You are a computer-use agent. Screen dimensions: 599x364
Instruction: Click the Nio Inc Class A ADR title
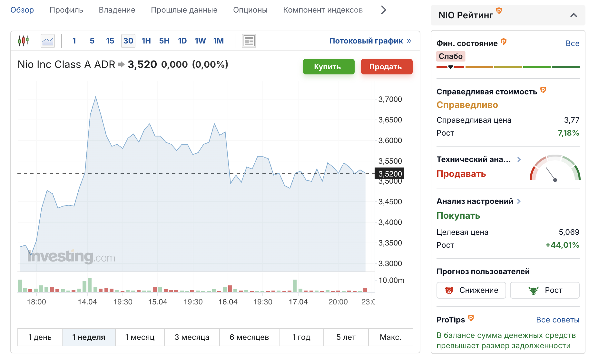[66, 64]
